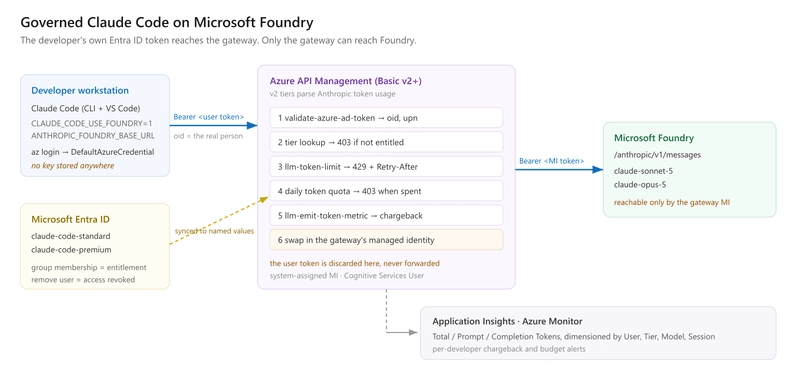Viewport: 800px width, 380px height.
Task: Select 'Application Insights · Azure Monitor' heading
Action: tap(507, 321)
